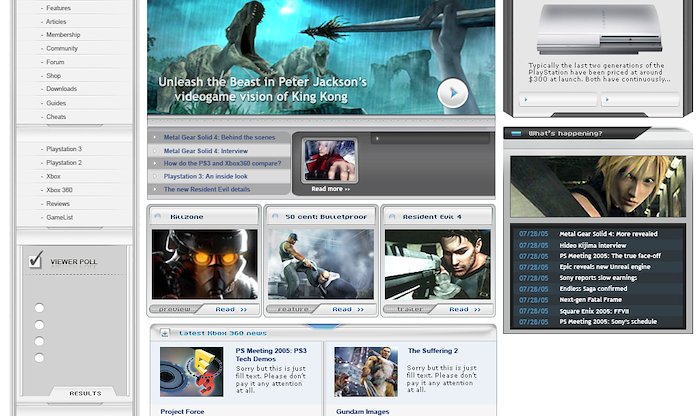Open the GameList sidebar link
700x416 pixels.
60,218
